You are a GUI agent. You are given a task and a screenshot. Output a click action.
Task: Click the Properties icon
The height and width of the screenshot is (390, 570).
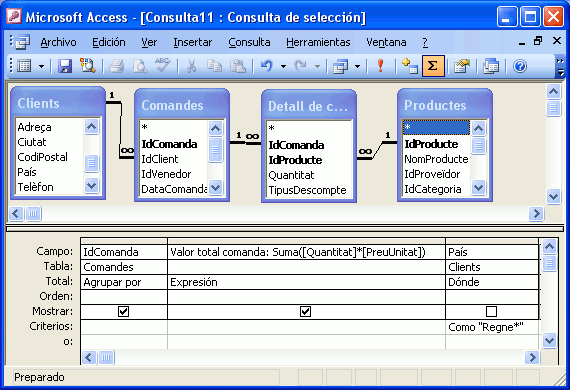pyautogui.click(x=462, y=66)
